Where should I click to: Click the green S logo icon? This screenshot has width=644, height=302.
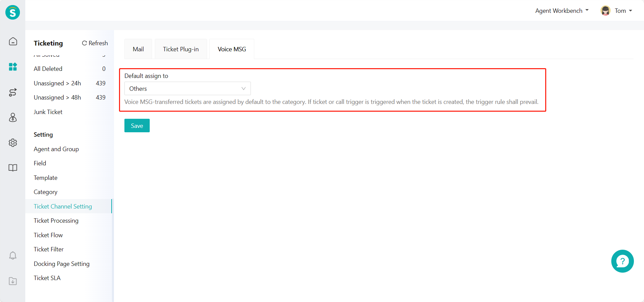(12, 12)
